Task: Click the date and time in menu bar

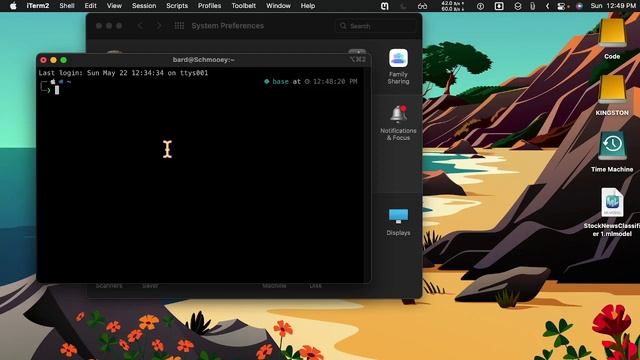Action: tap(613, 6)
